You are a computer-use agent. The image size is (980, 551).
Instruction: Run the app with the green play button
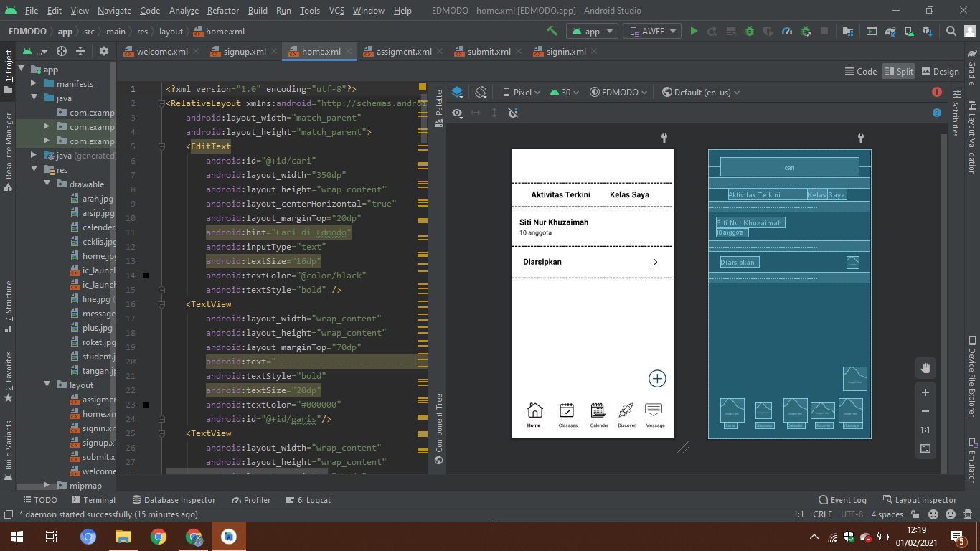click(x=694, y=31)
